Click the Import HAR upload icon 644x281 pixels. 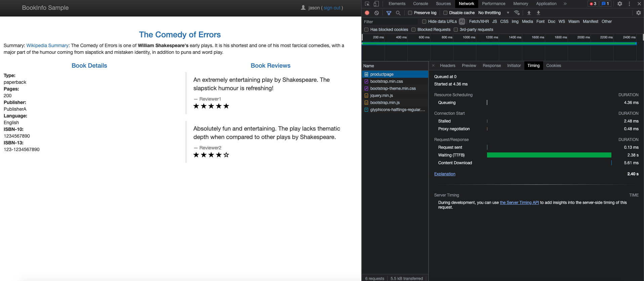click(x=529, y=13)
